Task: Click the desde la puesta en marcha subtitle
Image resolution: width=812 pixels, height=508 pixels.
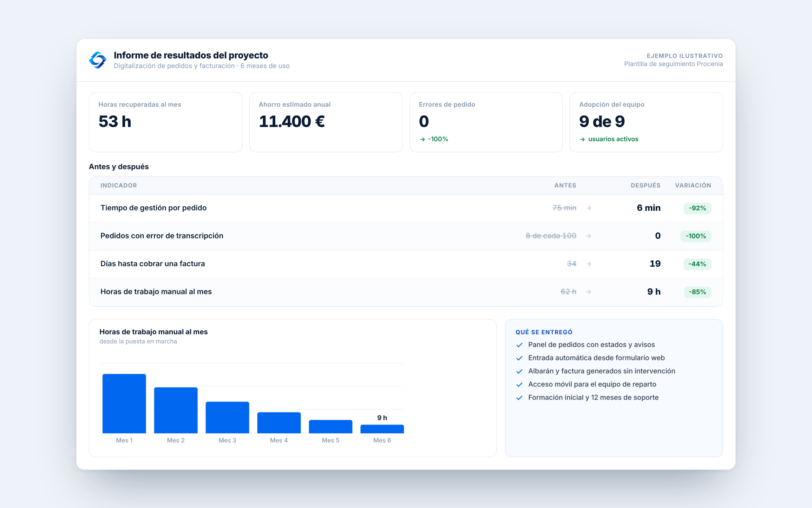Action: tap(138, 341)
